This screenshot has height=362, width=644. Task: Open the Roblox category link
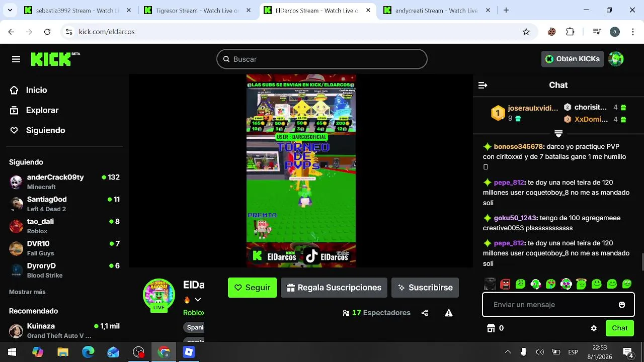(x=193, y=313)
